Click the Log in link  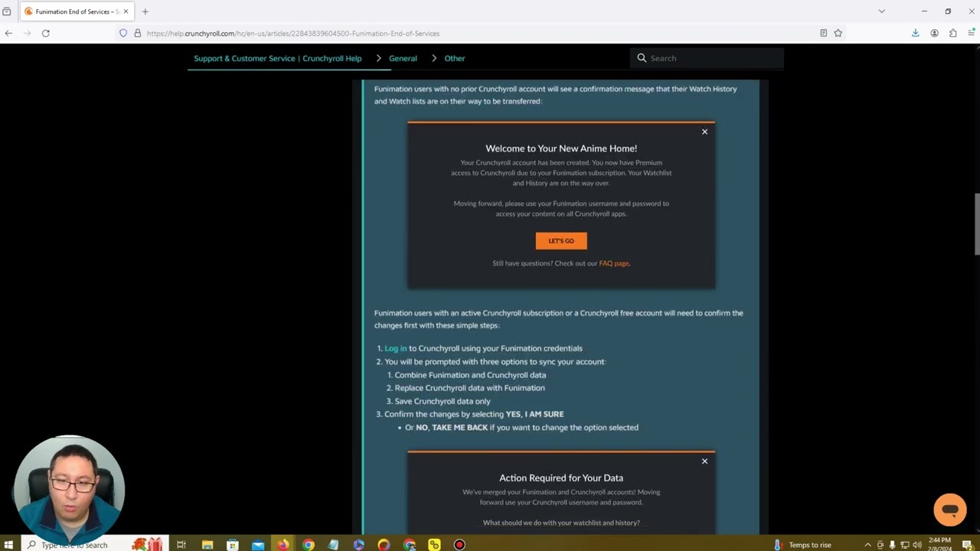(396, 348)
